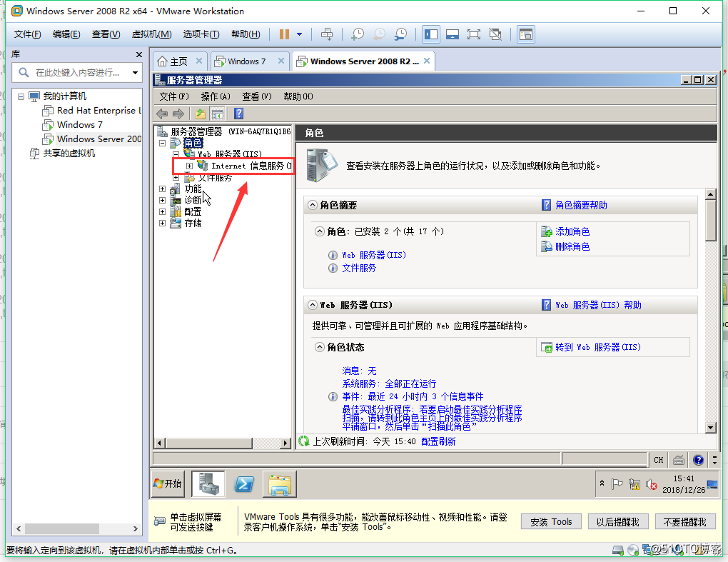Open Server Manager 查看(V) menu

click(257, 96)
